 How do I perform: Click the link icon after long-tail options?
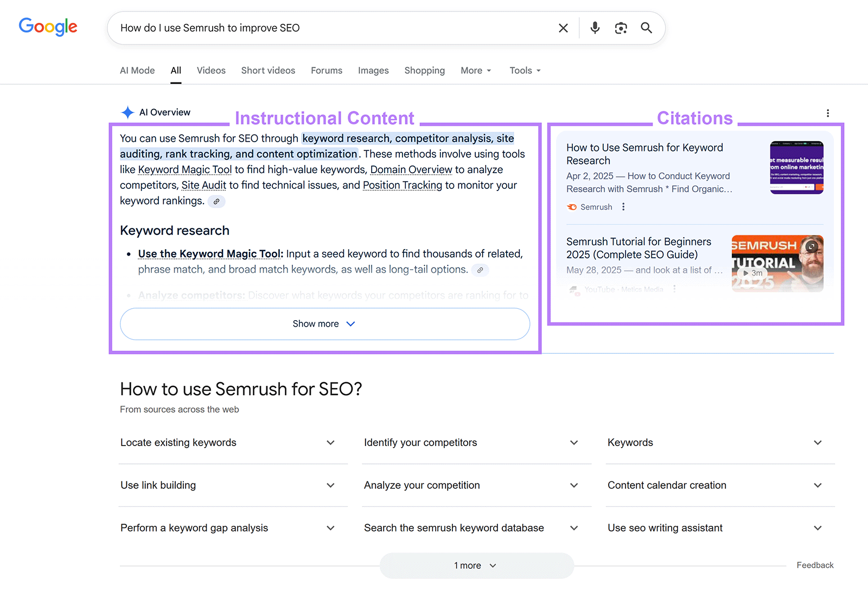[x=480, y=270]
